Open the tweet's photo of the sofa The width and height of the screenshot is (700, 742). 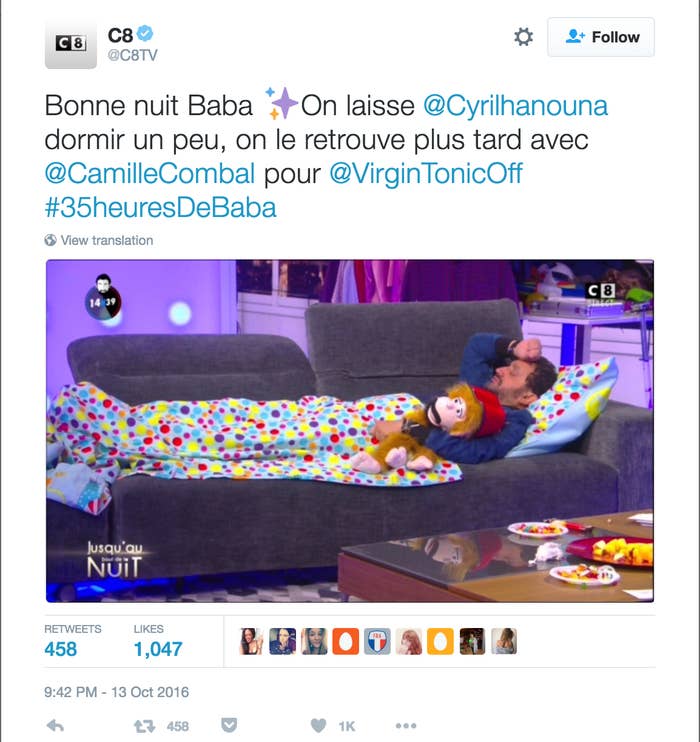[350, 431]
